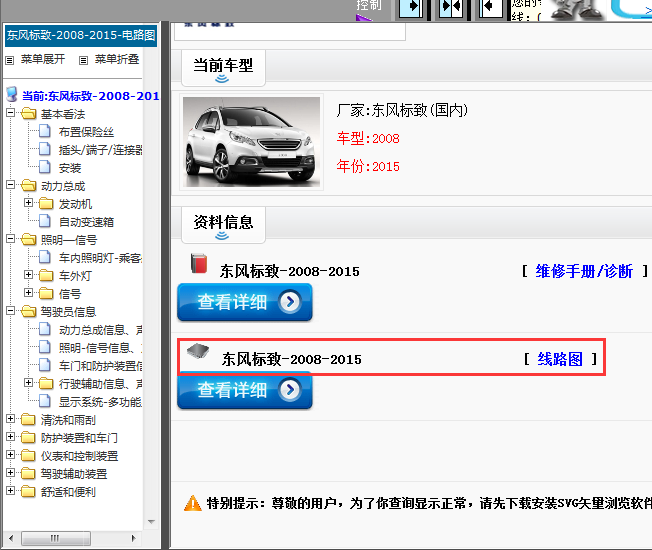
Task: Select the 安装 tree item
Action: pyautogui.click(x=70, y=168)
